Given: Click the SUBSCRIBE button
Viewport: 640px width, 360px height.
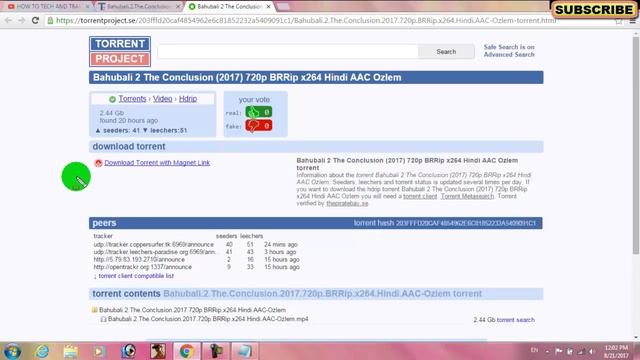Looking at the screenshot, I should (x=594, y=9).
